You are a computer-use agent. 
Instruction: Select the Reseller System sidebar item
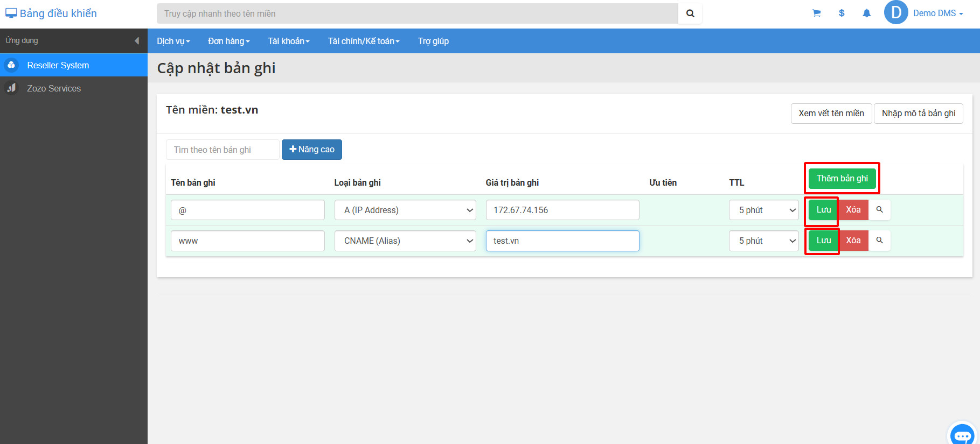(74, 65)
